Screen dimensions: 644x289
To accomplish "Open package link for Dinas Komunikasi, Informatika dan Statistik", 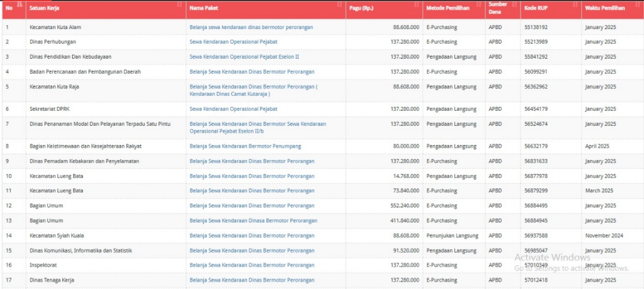I will (x=252, y=250).
